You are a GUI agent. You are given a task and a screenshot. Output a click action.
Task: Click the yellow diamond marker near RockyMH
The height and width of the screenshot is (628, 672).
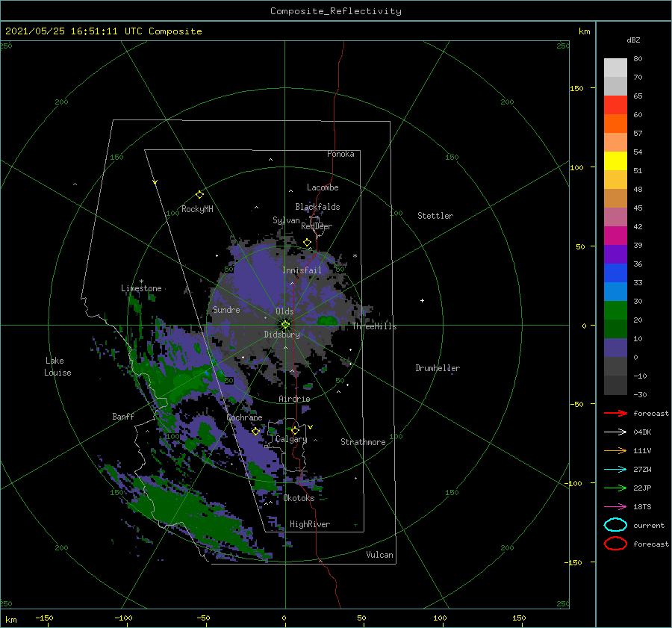pos(199,195)
